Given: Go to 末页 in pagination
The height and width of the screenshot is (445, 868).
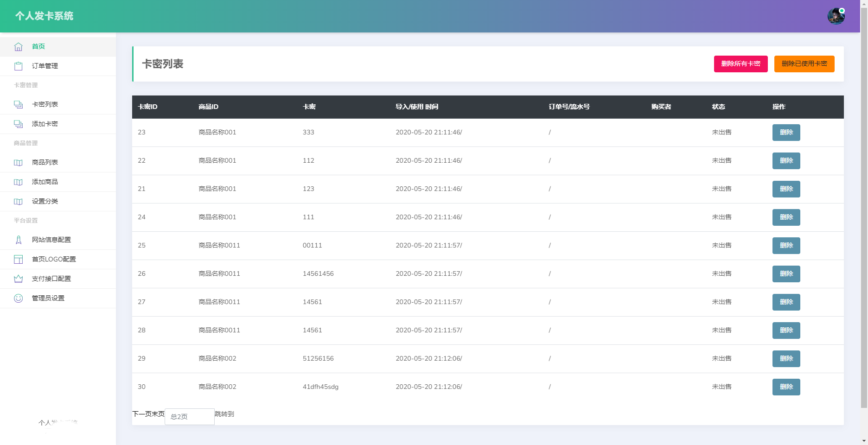Looking at the screenshot, I should click(158, 414).
